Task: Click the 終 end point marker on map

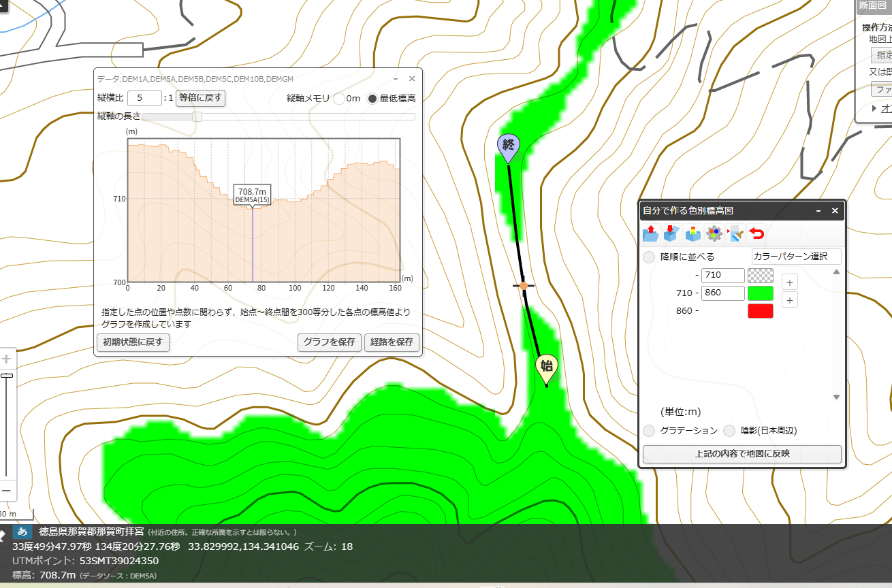Action: pos(508,148)
